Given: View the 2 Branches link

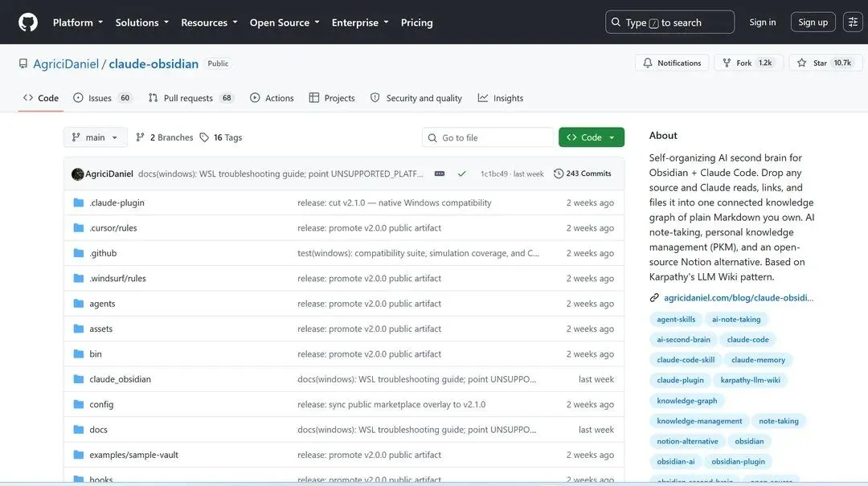Looking at the screenshot, I should tap(165, 137).
